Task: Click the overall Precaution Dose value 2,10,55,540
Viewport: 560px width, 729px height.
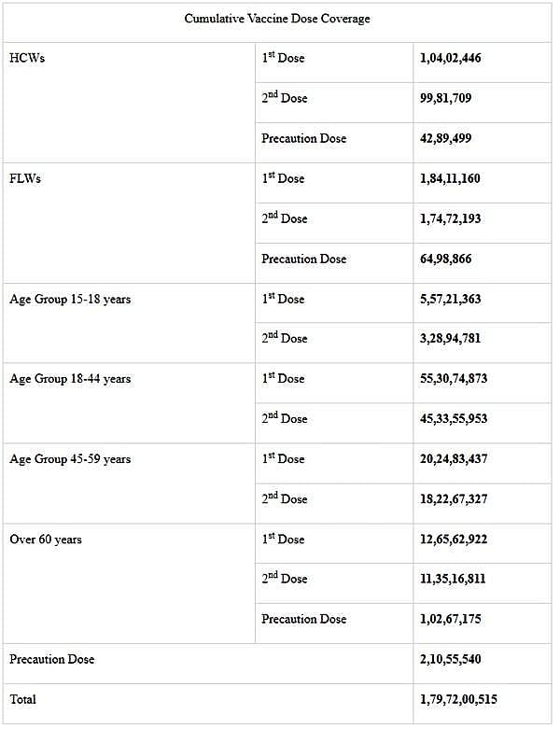Action: [450, 659]
